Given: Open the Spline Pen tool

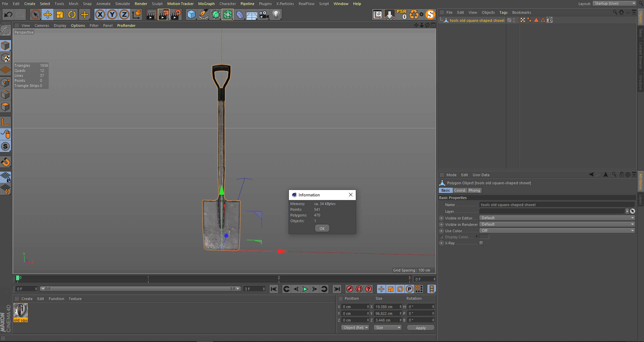Looking at the screenshot, I should 203,14.
